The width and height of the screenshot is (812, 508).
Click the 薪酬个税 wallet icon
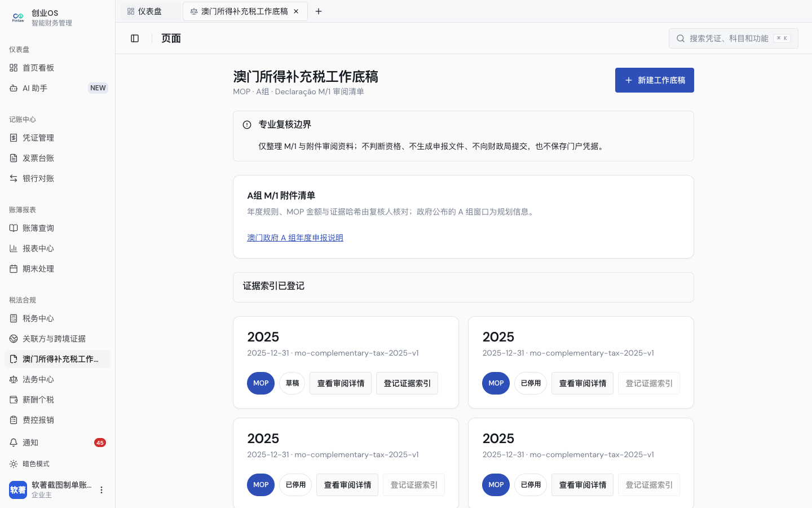(x=14, y=400)
